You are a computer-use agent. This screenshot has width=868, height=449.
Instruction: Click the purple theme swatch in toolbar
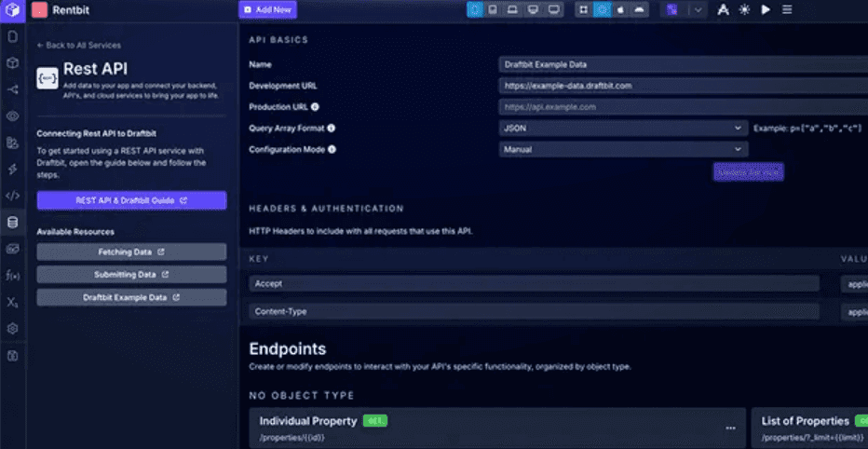point(671,10)
